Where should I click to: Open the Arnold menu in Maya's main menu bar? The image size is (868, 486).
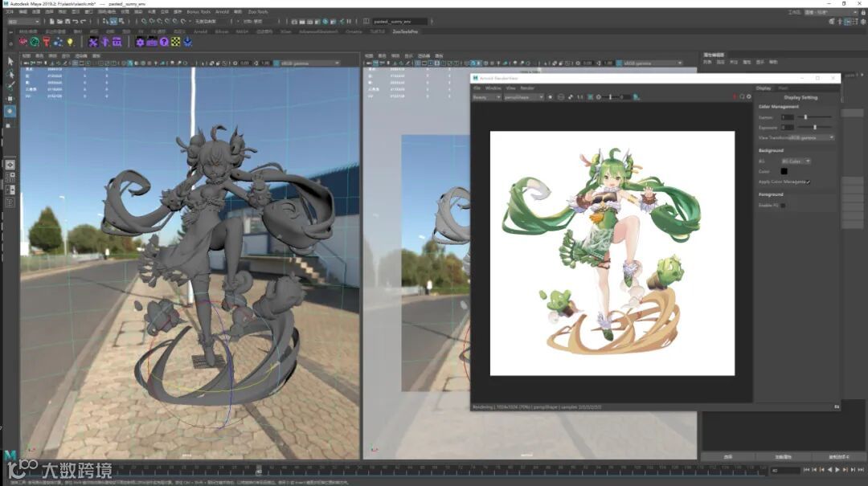point(222,11)
